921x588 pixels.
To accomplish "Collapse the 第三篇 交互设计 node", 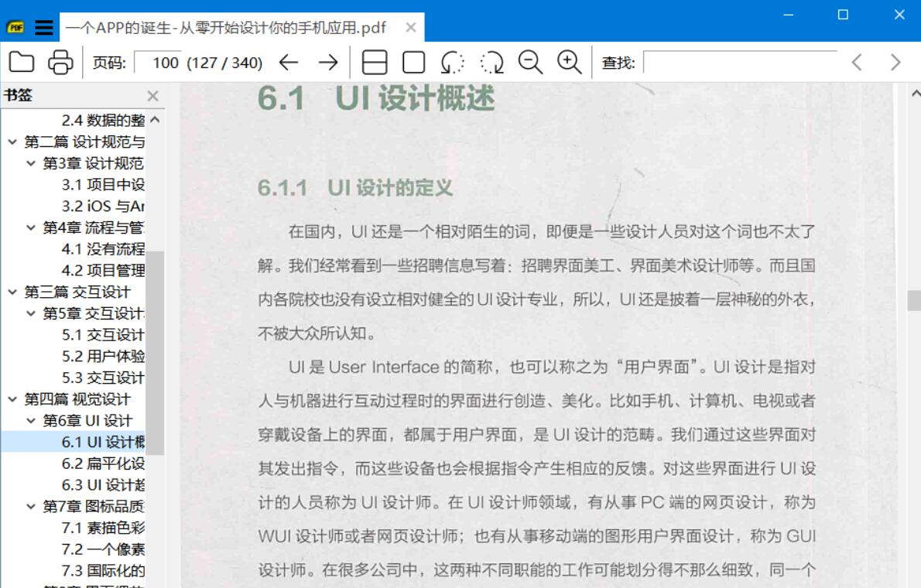I will point(12,292).
